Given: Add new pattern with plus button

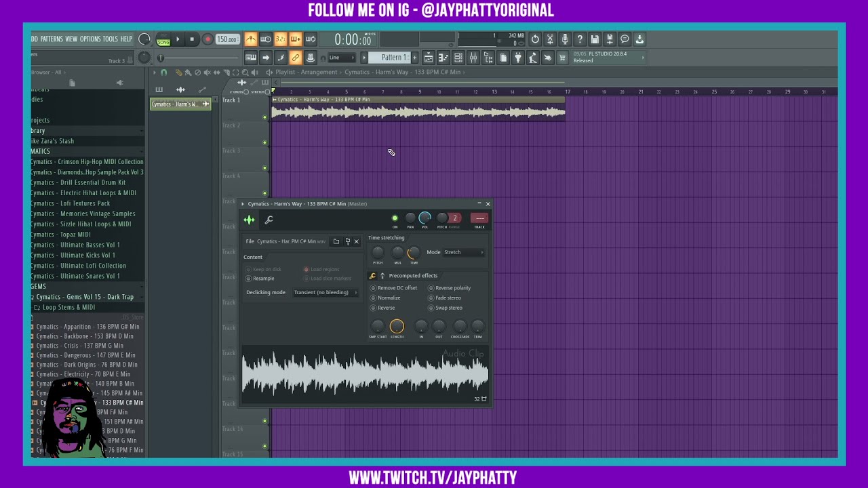Looking at the screenshot, I should tap(415, 58).
